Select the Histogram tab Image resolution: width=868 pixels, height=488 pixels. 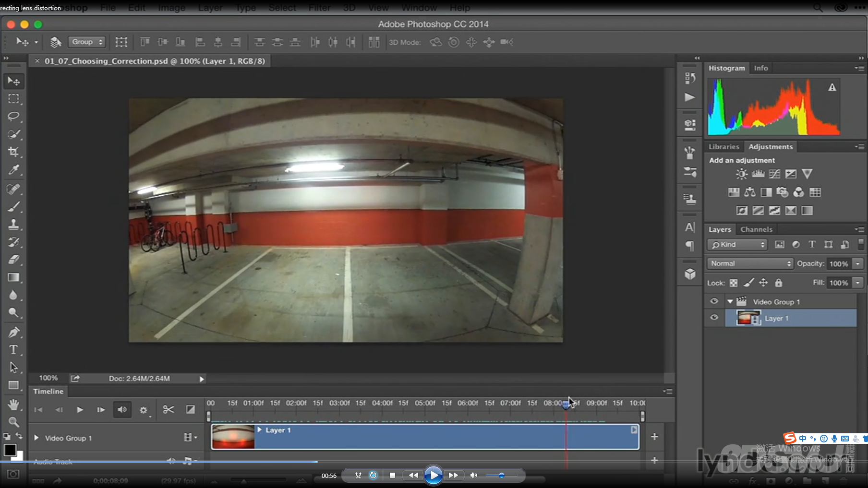727,68
